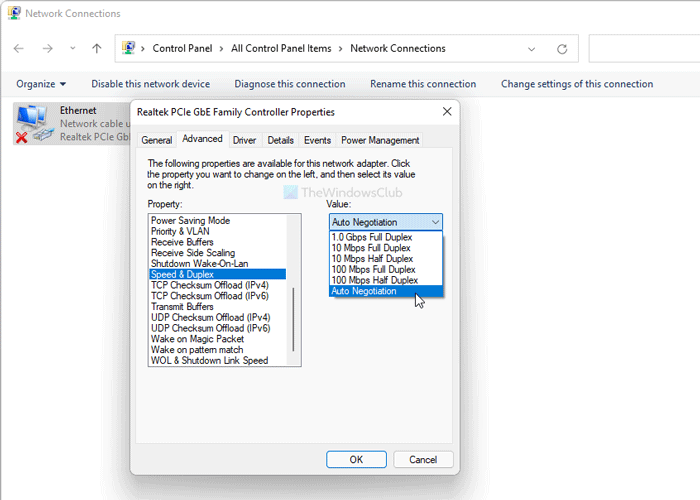The height and width of the screenshot is (500, 700).
Task: Select TCP Checksum Offload (IPv4)
Action: coord(217,285)
